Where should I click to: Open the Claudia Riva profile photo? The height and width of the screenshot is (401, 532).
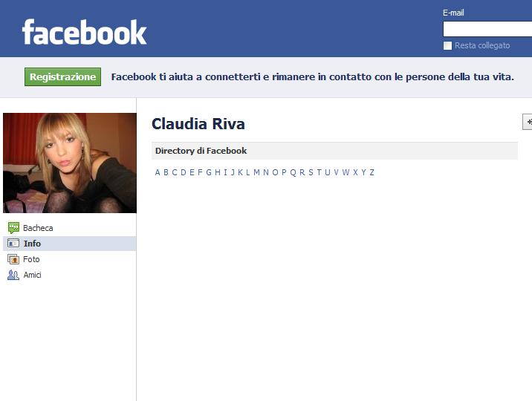click(70, 163)
